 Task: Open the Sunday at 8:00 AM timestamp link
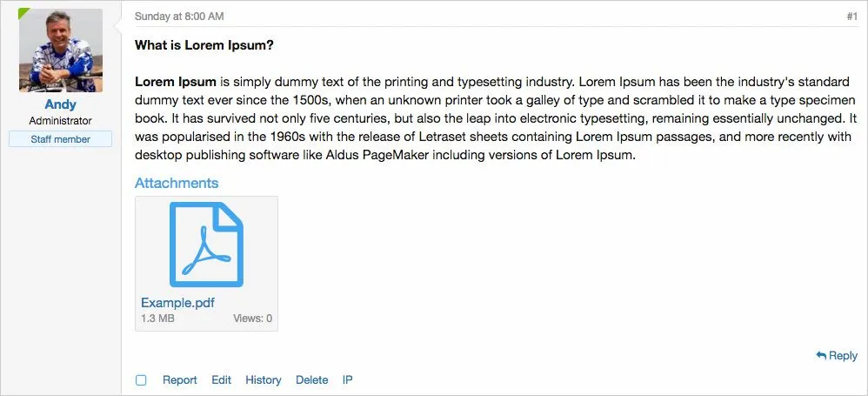(x=179, y=17)
